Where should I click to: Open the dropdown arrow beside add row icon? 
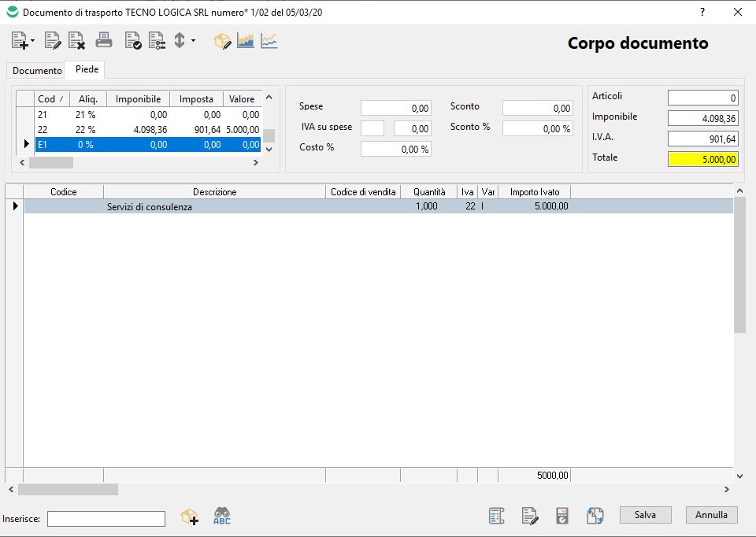(x=33, y=41)
